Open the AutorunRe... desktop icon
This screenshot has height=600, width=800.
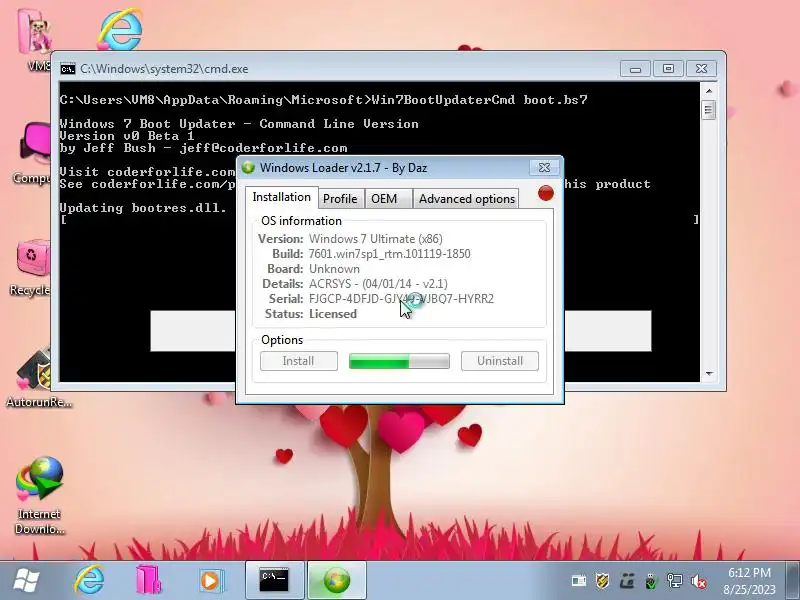38,379
